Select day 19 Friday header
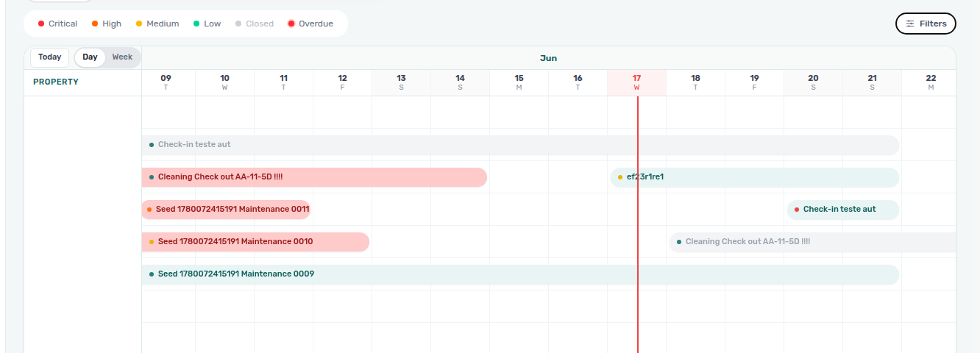This screenshot has height=353, width=980. (754, 82)
